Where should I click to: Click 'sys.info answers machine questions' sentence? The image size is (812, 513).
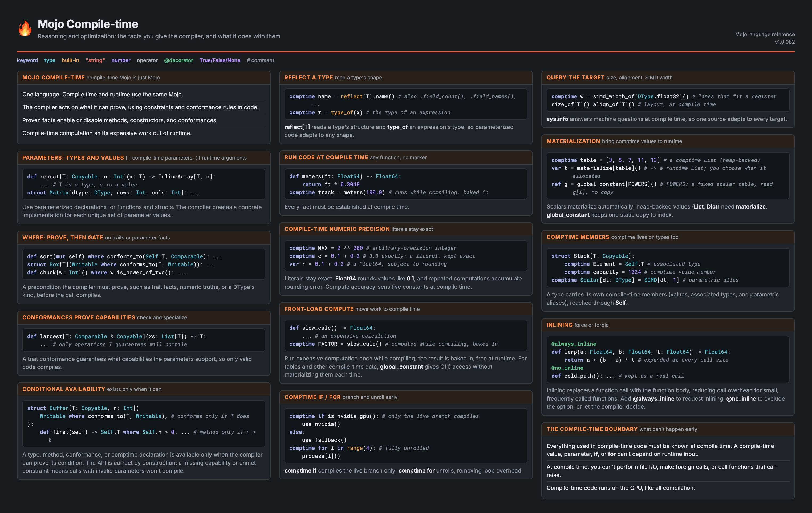pos(667,119)
